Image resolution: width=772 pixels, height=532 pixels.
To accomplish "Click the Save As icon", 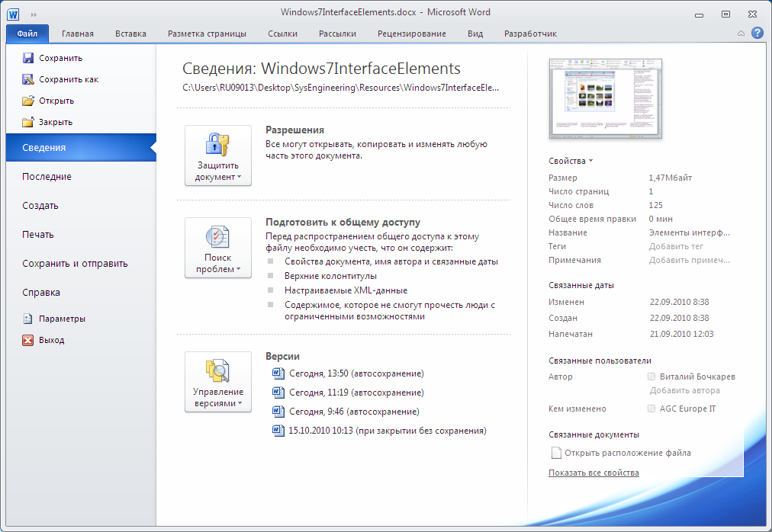I will click(x=28, y=79).
